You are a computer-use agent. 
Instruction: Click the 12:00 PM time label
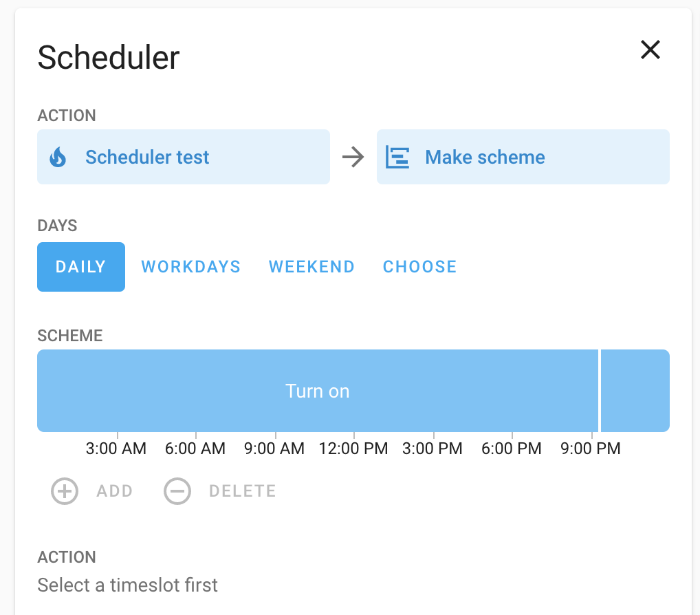(353, 448)
